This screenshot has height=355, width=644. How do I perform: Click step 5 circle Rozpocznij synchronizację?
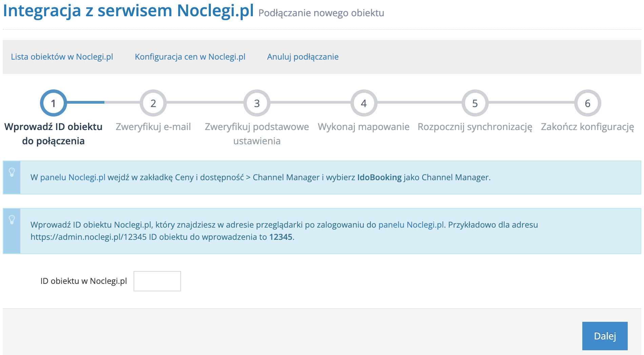pyautogui.click(x=475, y=103)
